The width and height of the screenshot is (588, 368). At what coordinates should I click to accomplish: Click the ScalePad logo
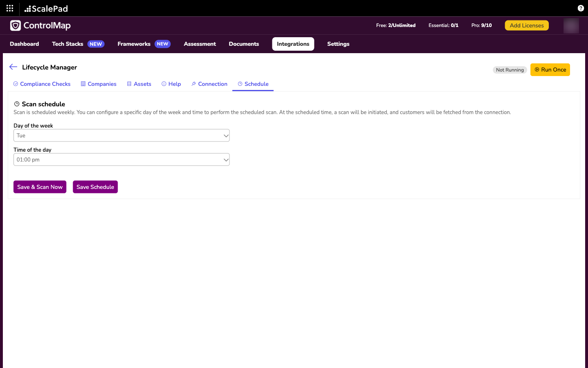[x=46, y=9]
